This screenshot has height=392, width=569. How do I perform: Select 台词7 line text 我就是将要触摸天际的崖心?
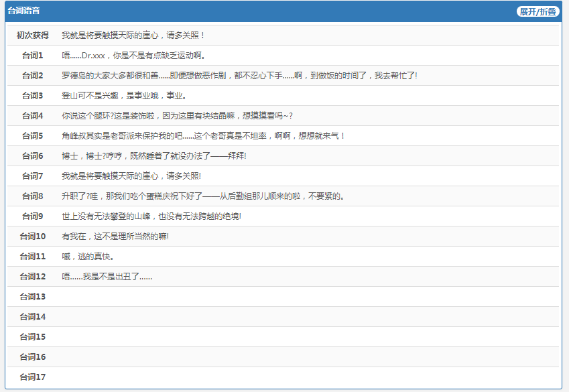click(x=131, y=176)
